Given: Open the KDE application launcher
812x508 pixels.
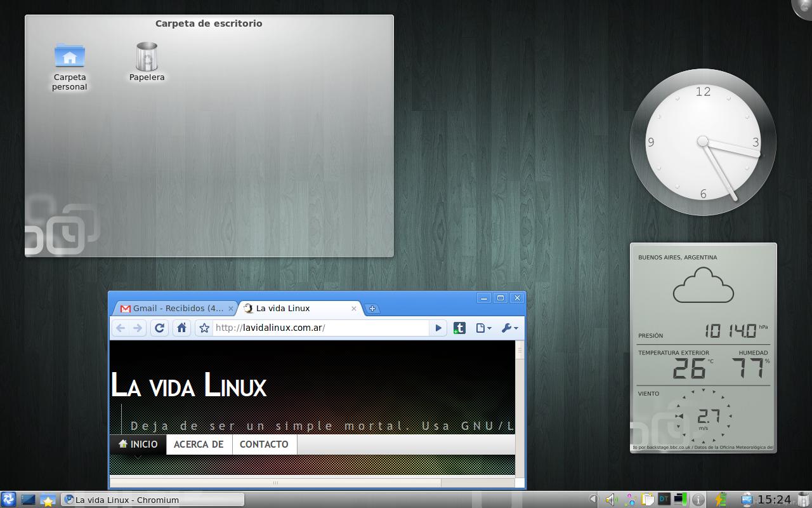Looking at the screenshot, I should 8,500.
